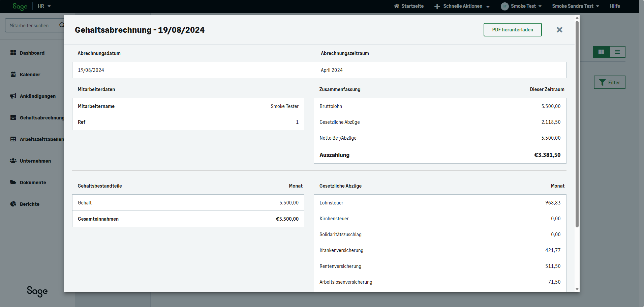Click the Auszahlung amount €3.381,50
The image size is (644, 307).
tap(547, 155)
